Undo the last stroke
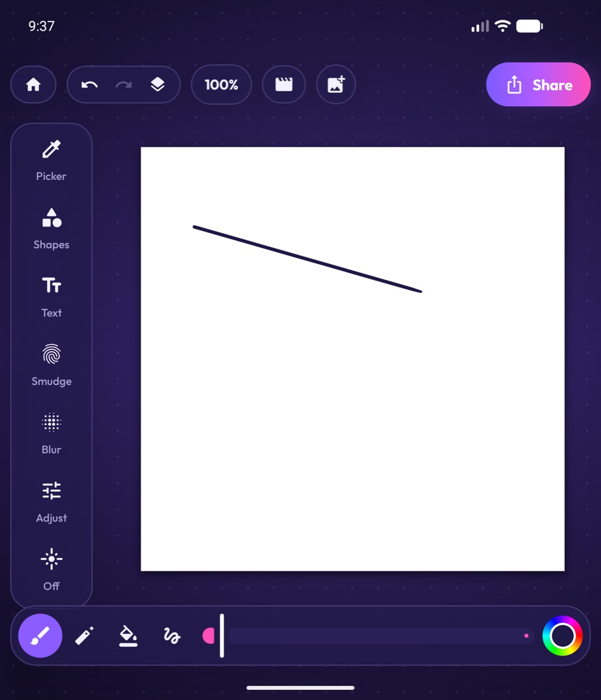Image resolution: width=601 pixels, height=700 pixels. coord(89,85)
